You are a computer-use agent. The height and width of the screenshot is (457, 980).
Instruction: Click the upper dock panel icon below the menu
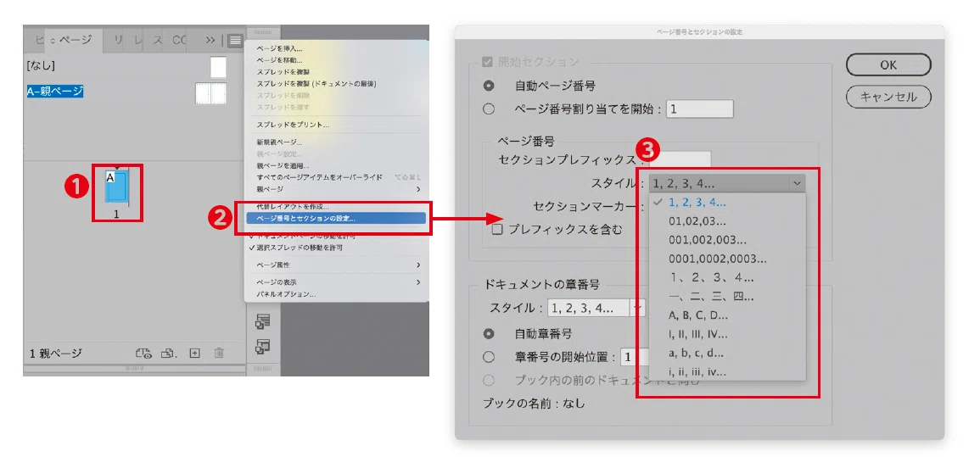click(263, 321)
